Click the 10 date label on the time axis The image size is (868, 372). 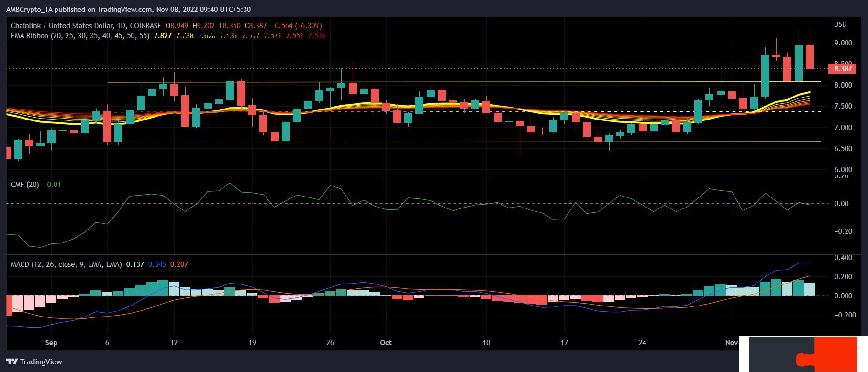pyautogui.click(x=486, y=343)
